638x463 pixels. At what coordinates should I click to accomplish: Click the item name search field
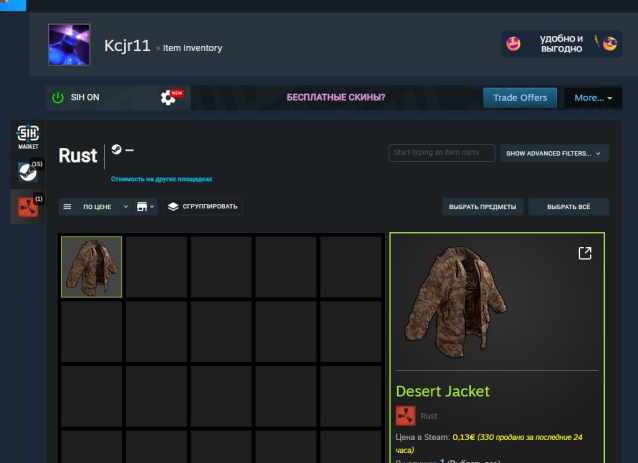pos(441,153)
